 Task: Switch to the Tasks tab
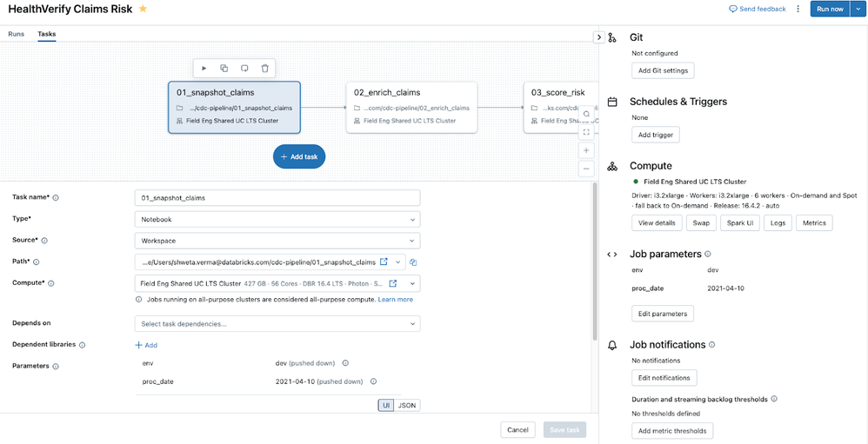click(x=47, y=34)
